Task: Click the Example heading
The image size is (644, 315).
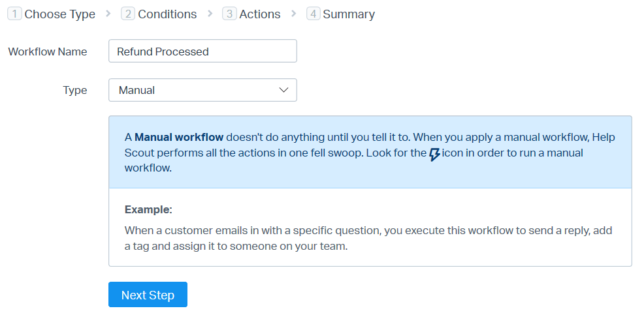Action: click(x=148, y=209)
